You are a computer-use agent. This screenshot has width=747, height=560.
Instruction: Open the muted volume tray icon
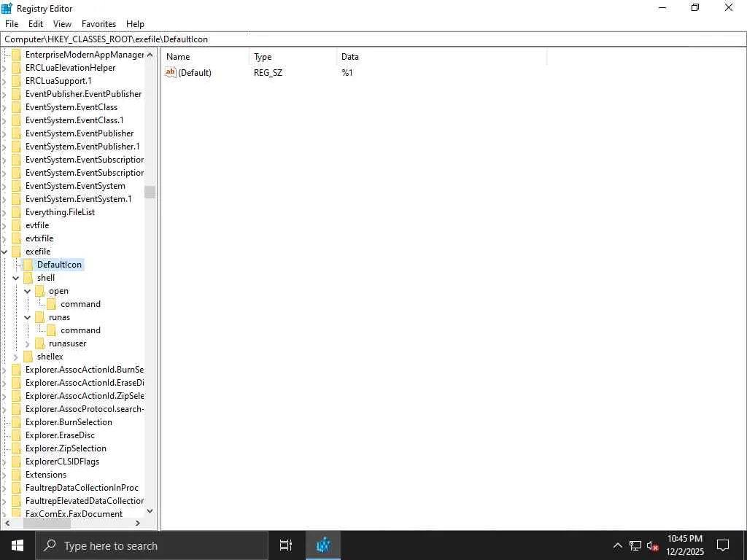(652, 545)
